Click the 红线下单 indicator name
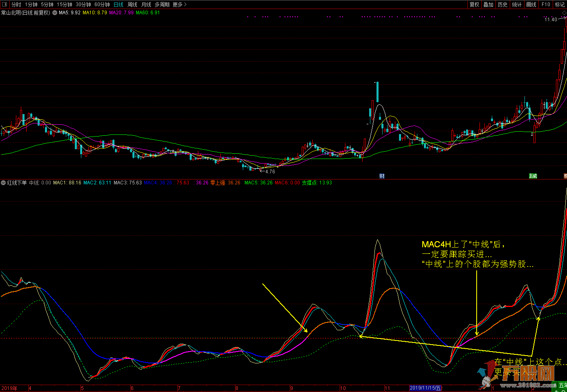This screenshot has height=392, width=567. (x=17, y=183)
